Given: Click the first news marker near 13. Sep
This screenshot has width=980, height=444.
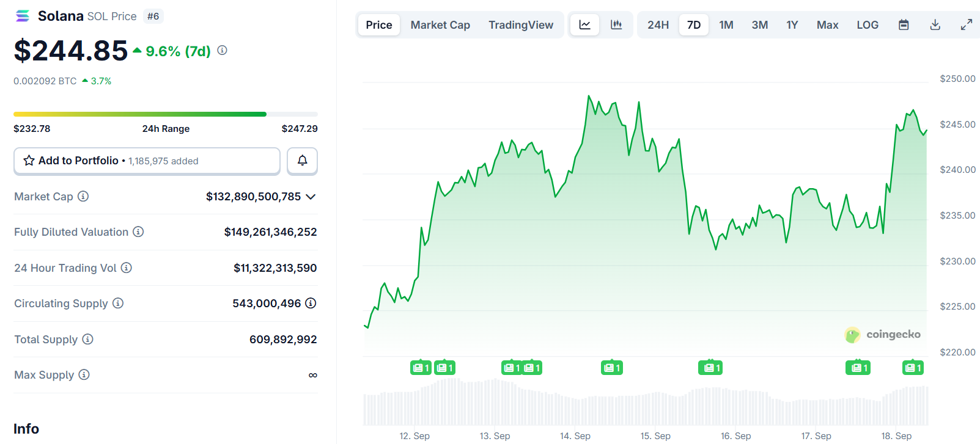Looking at the screenshot, I should 511,368.
